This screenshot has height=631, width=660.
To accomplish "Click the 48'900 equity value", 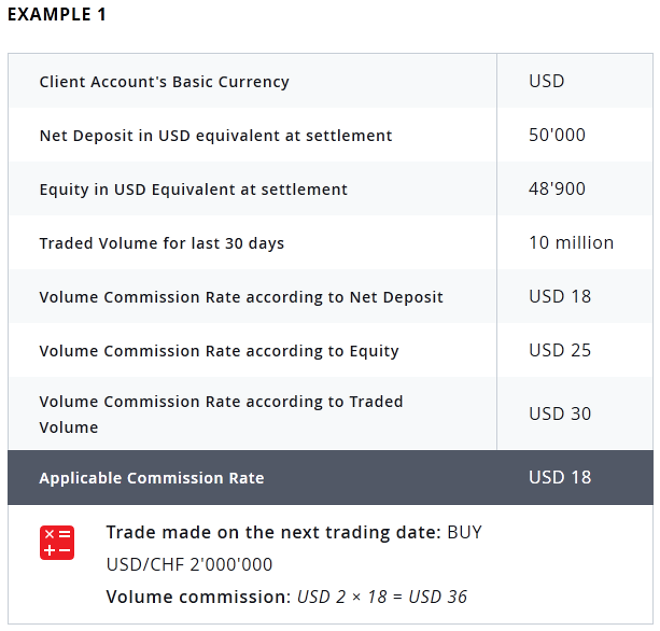I will (557, 189).
